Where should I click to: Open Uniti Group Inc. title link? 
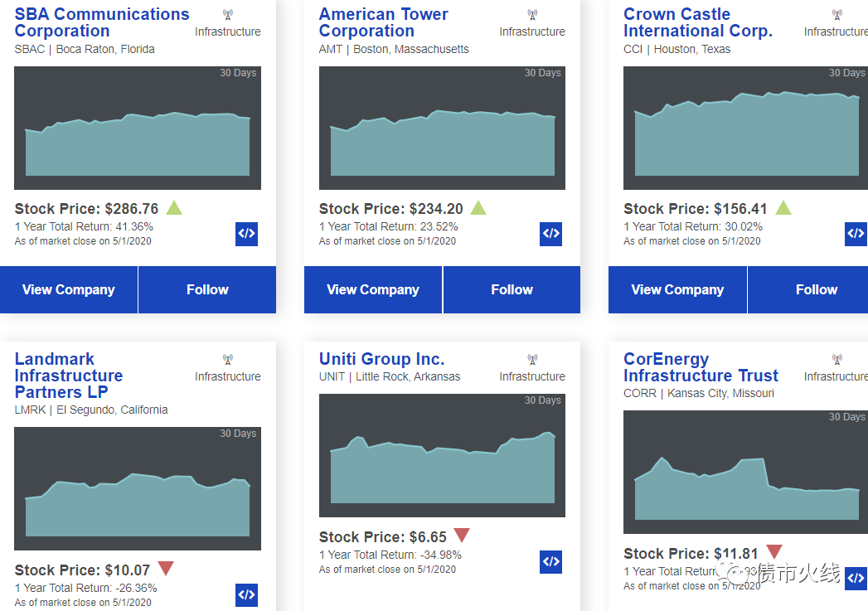pyautogui.click(x=381, y=359)
